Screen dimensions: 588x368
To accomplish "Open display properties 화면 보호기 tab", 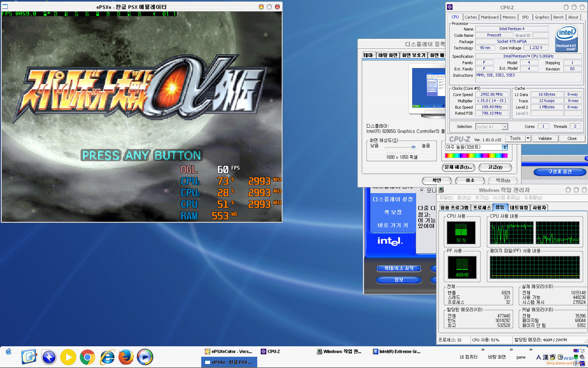I will pyautogui.click(x=414, y=55).
